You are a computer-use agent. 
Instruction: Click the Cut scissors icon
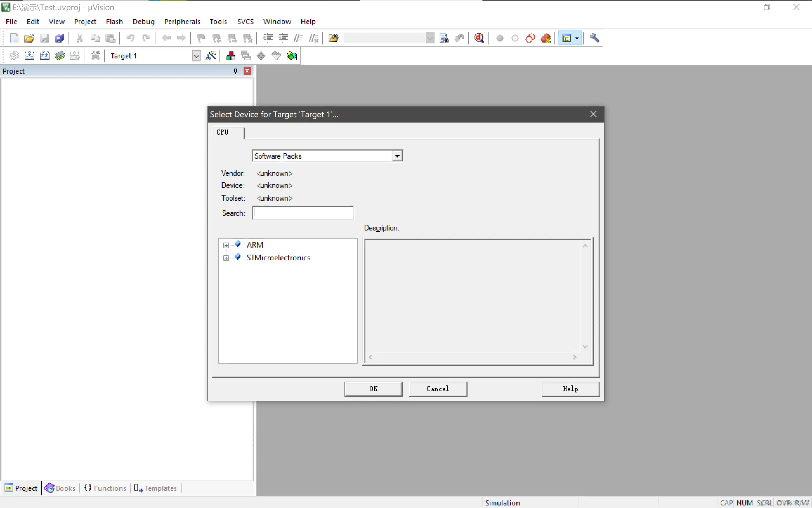tap(80, 38)
